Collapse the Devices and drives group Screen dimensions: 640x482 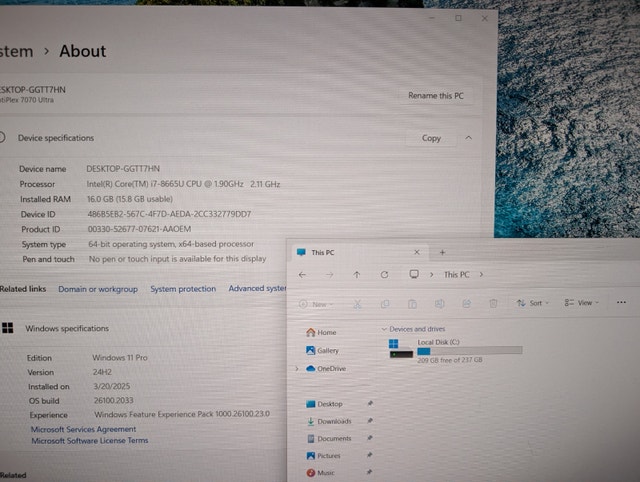coord(384,329)
